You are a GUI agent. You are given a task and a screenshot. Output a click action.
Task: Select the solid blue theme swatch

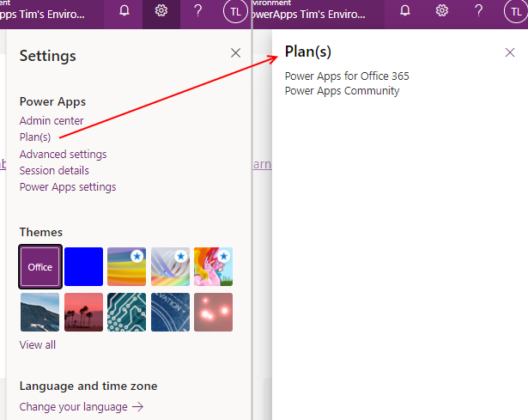point(83,267)
